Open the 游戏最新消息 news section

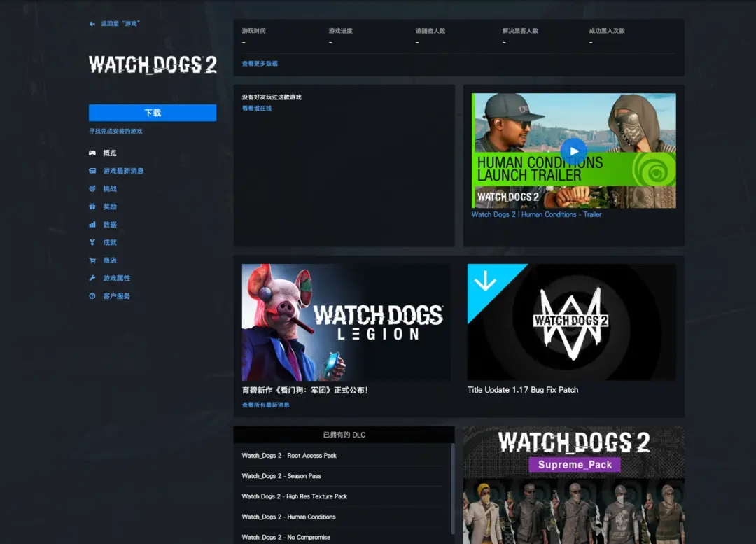coord(123,171)
